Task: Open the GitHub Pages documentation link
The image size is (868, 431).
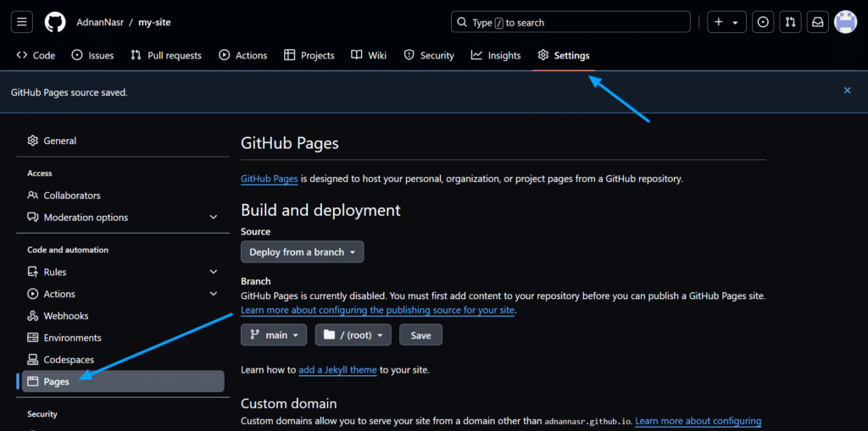Action: click(270, 179)
